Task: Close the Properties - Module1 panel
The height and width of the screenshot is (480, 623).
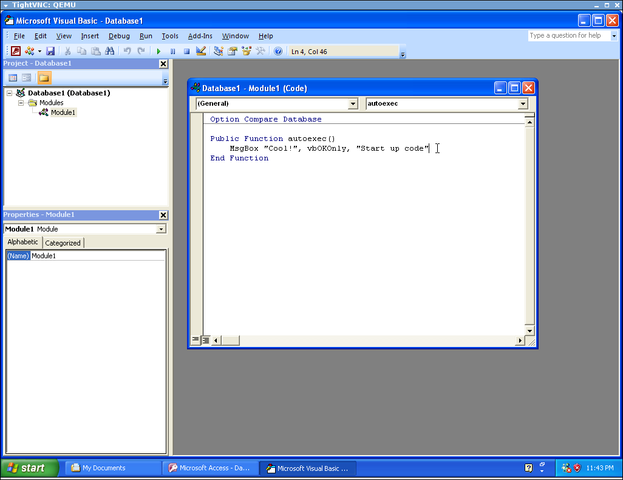Action: tap(163, 215)
